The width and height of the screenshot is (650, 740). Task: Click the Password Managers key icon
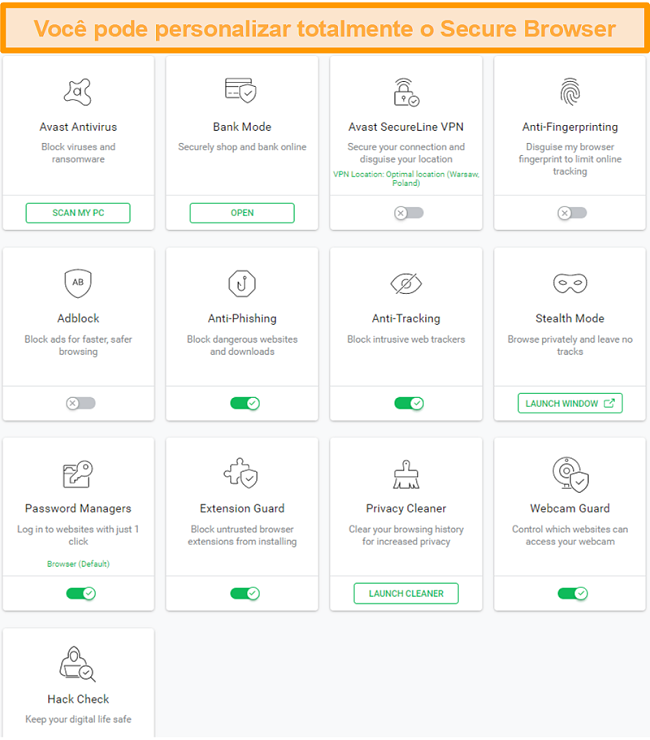78,474
